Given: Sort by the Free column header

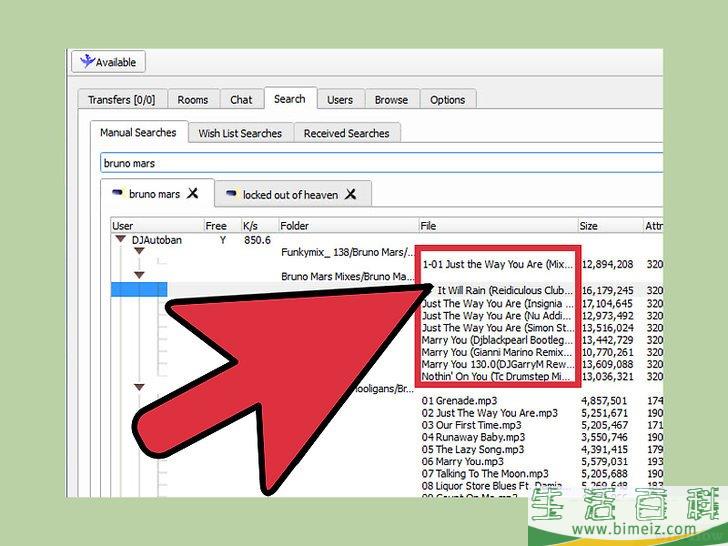Looking at the screenshot, I should [x=222, y=226].
